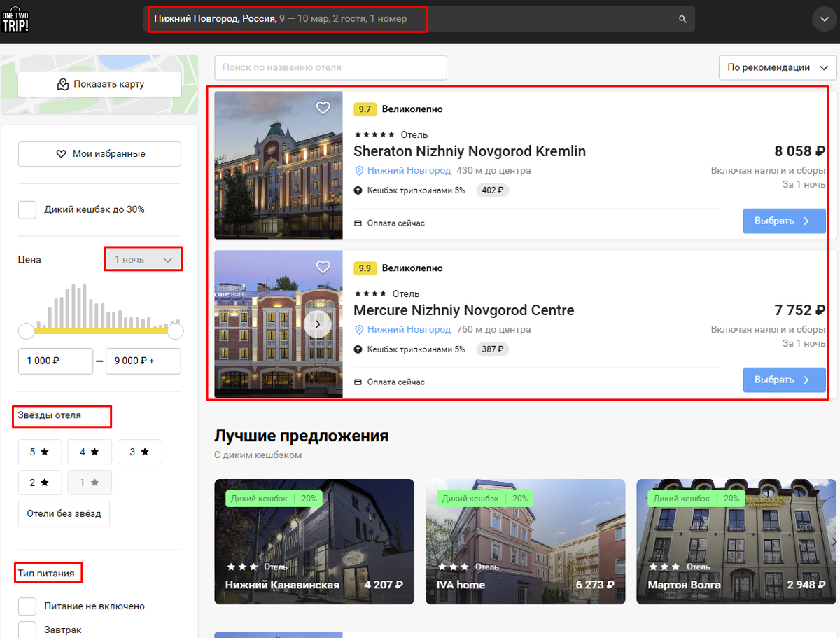The height and width of the screenshot is (638, 840).
Task: Open Sheraton Nizhniy Novgorod Kremlin hotel title
Action: pos(470,151)
